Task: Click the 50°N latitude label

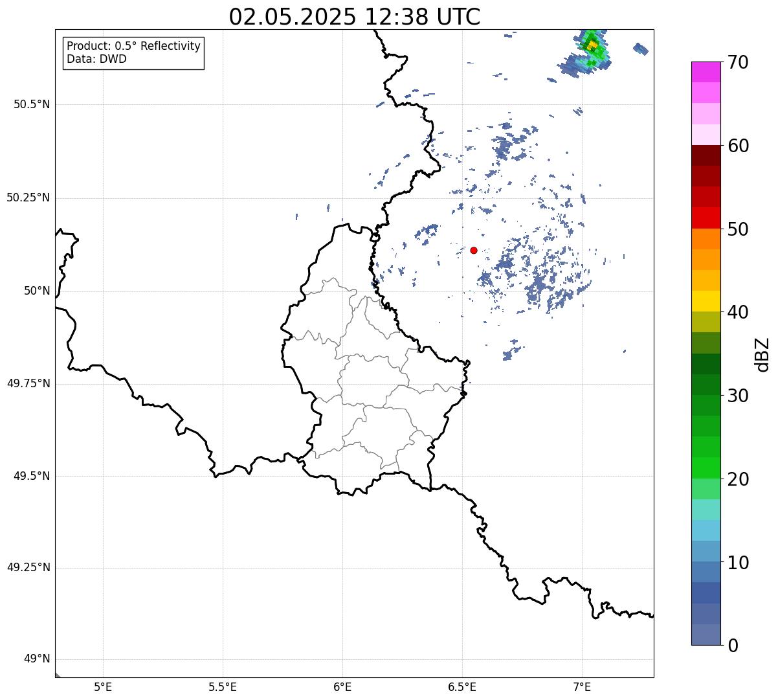Action: click(37, 291)
